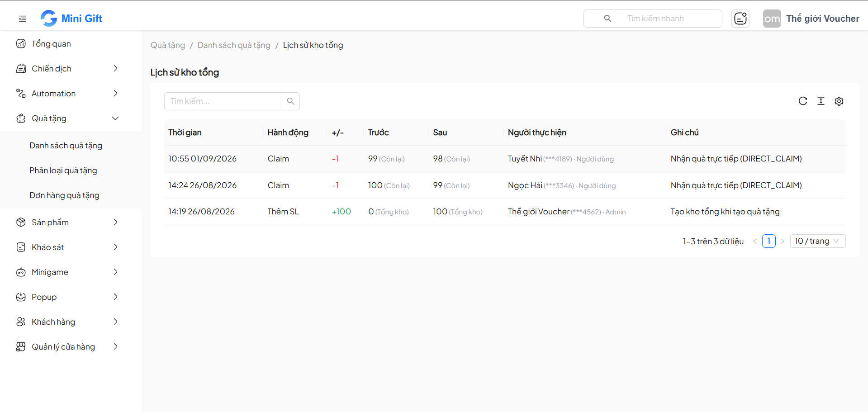Change row density with the column height icon
This screenshot has width=868, height=412.
(821, 101)
